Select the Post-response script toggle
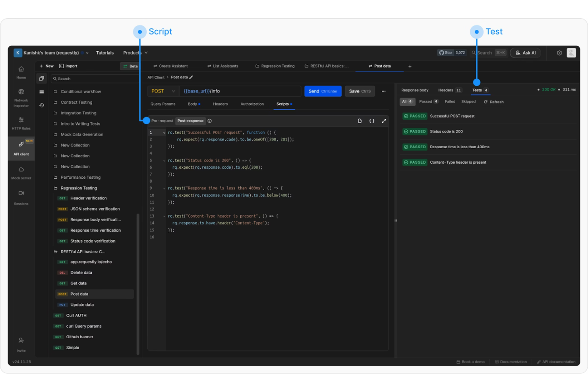The image size is (588, 392). point(190,121)
